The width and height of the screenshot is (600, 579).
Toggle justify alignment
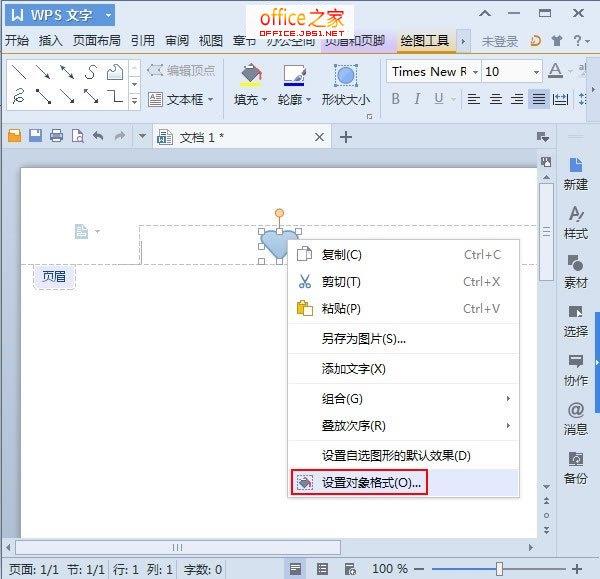(x=539, y=99)
